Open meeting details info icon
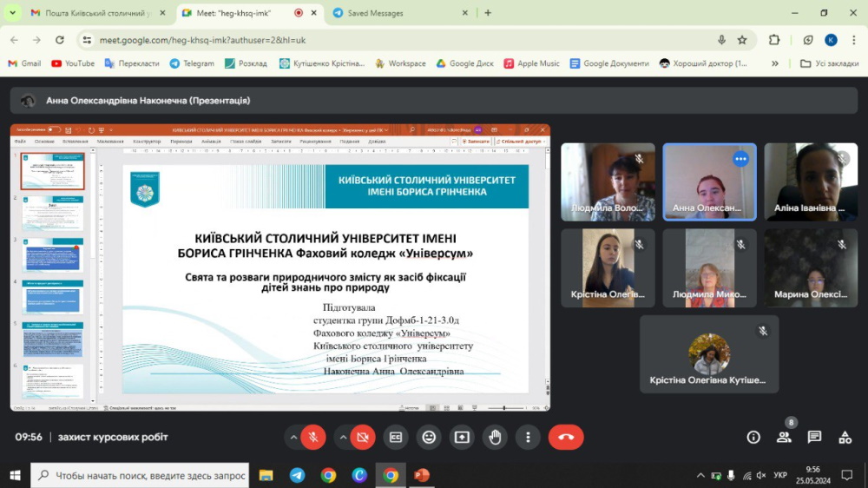 [753, 437]
